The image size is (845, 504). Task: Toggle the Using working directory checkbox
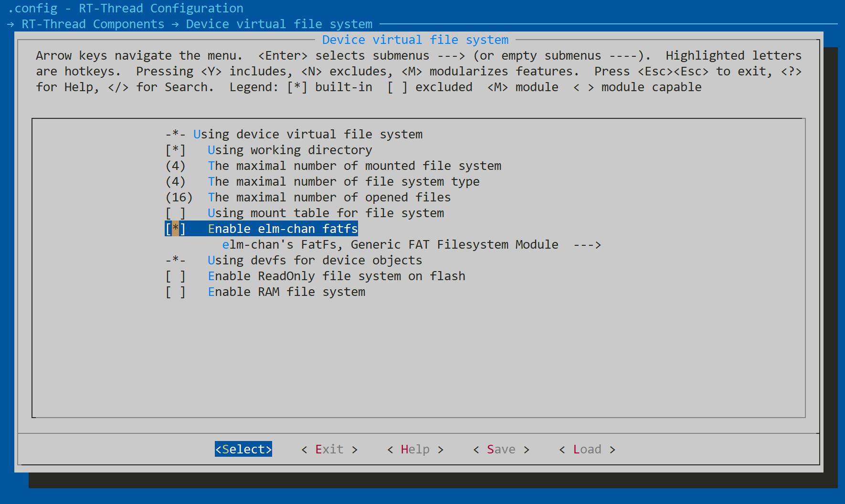(175, 150)
